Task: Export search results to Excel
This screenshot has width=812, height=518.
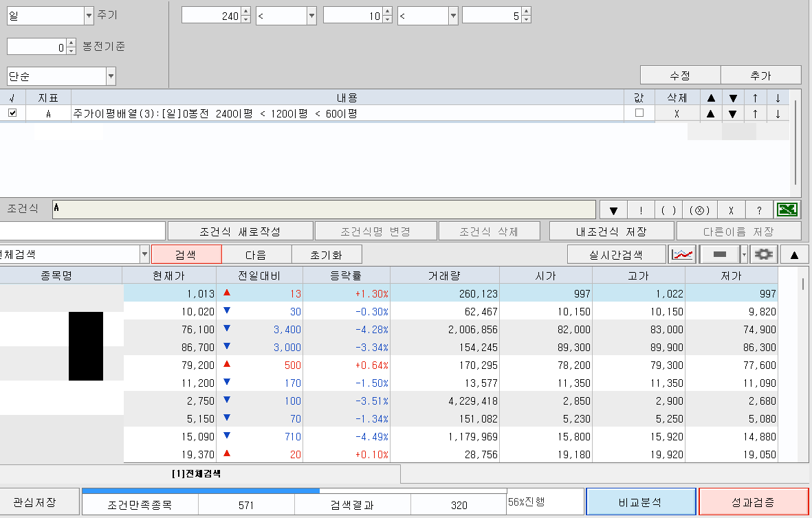Action: tap(789, 210)
